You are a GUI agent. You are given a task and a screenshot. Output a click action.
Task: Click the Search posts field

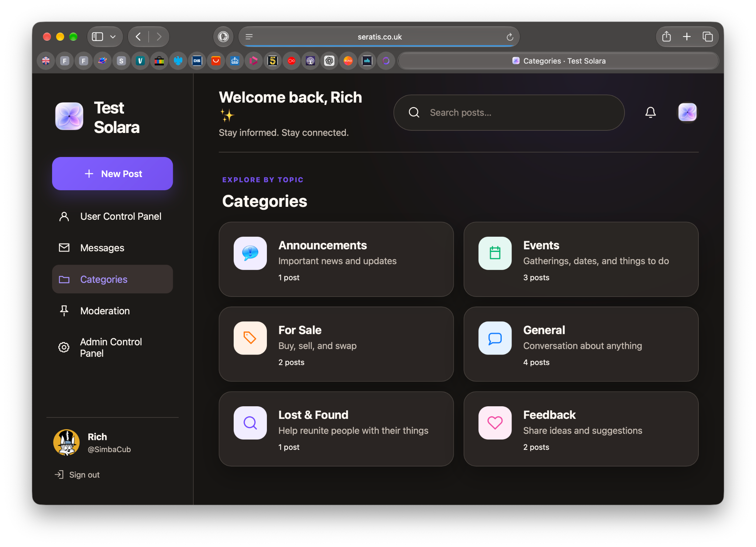[509, 113]
